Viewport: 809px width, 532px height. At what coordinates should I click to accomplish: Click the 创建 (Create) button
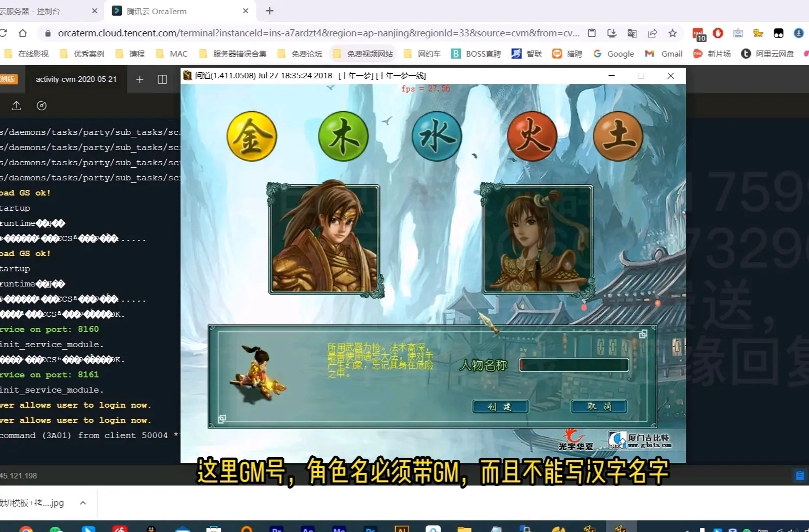coord(500,407)
